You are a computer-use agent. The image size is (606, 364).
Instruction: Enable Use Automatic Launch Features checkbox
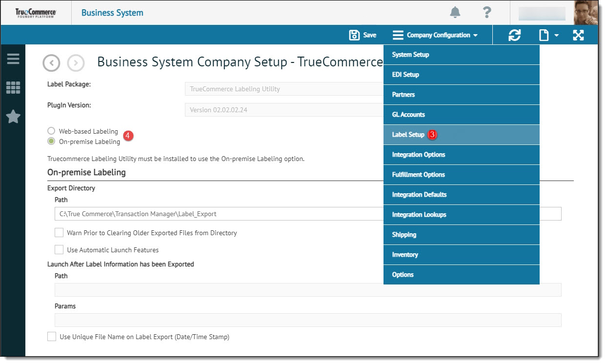[59, 250]
